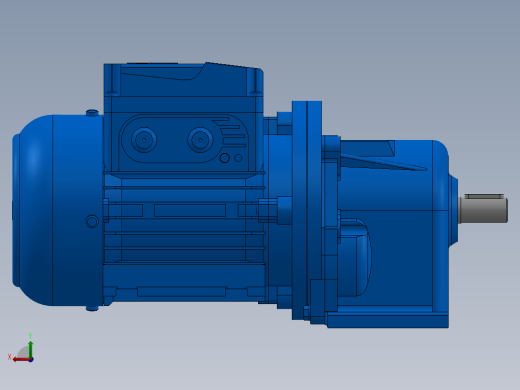Select the larger round hole below the cable glands

pos(225,158)
